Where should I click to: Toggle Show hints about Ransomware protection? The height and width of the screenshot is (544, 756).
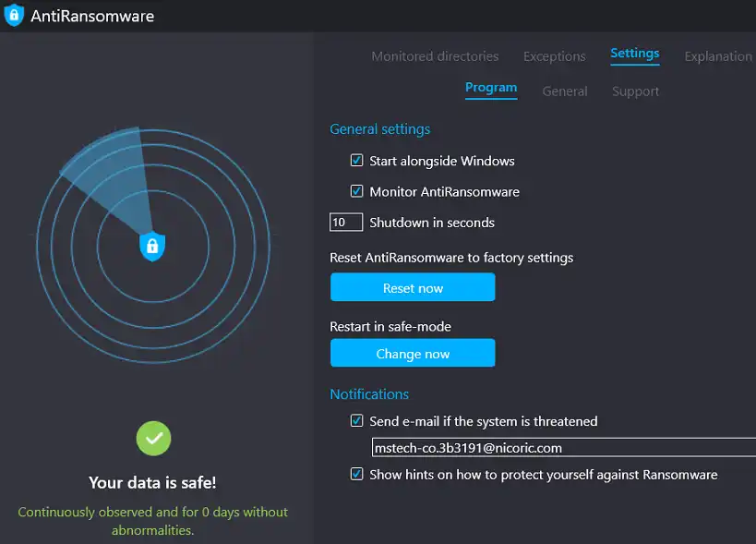357,475
